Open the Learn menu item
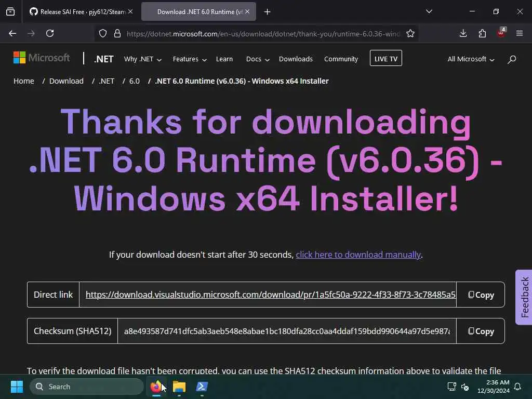This screenshot has height=399, width=532. pyautogui.click(x=224, y=59)
